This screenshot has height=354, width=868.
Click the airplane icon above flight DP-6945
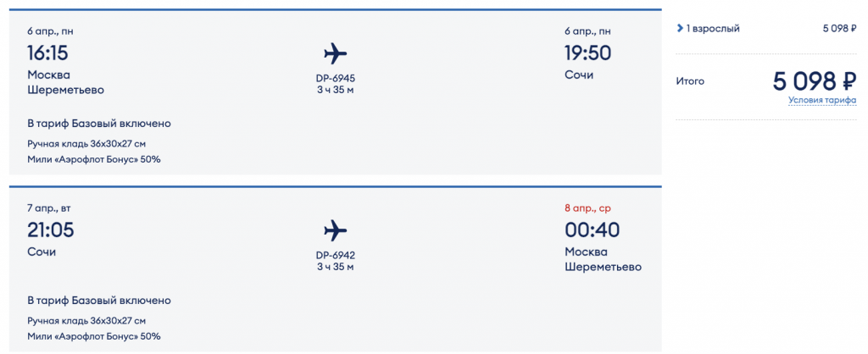tap(336, 53)
